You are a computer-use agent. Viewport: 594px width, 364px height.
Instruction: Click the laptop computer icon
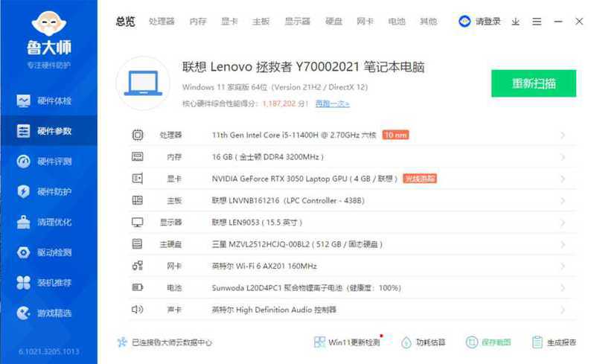[x=143, y=83]
